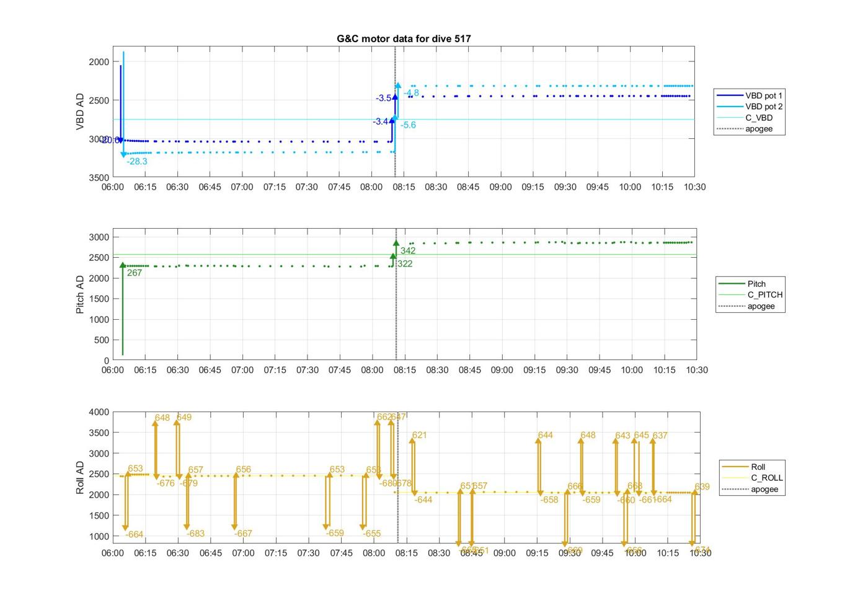This screenshot has height=611, width=868.
Task: Click the '342' annotation on the Pitch plot
Action: (x=408, y=251)
